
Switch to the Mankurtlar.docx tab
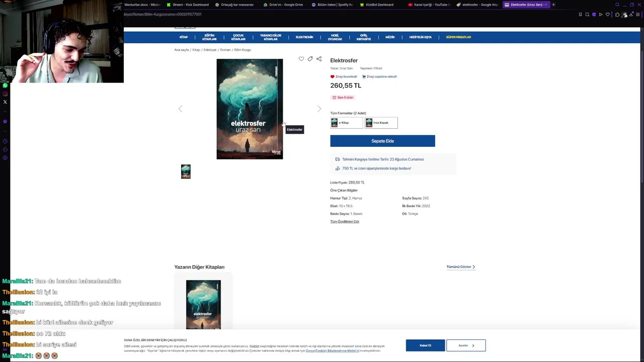142,5
